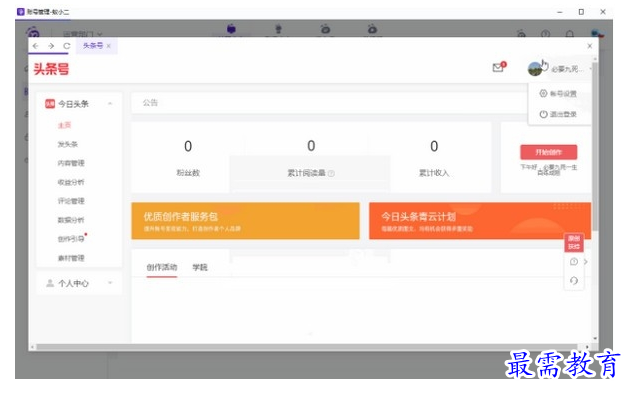This screenshot has height=396, width=629.
Task: Open 主页 in the sidebar
Action: pyautogui.click(x=65, y=125)
